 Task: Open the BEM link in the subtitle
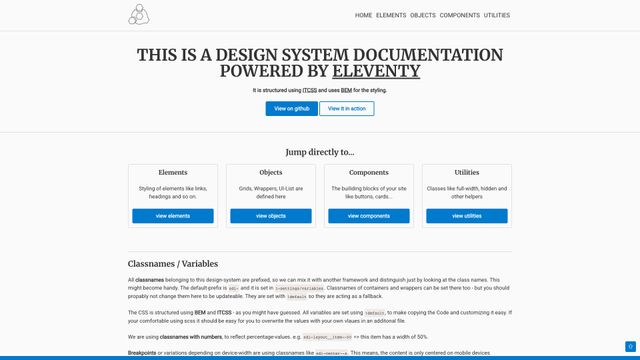[346, 90]
